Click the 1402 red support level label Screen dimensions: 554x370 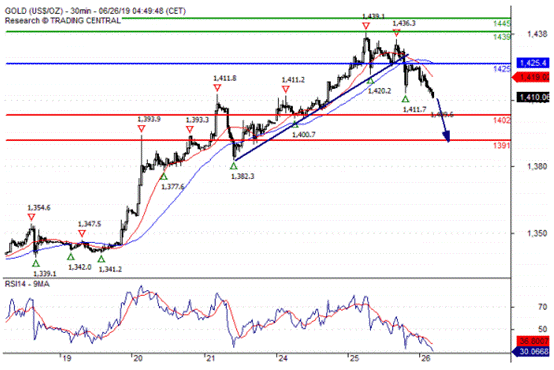[x=501, y=121]
